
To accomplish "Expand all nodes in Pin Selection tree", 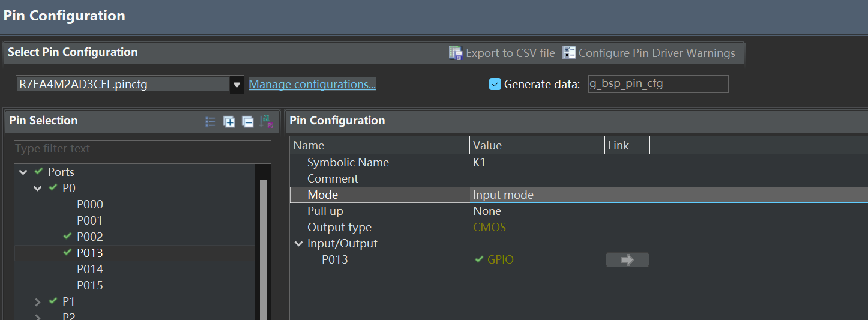I will tap(229, 122).
